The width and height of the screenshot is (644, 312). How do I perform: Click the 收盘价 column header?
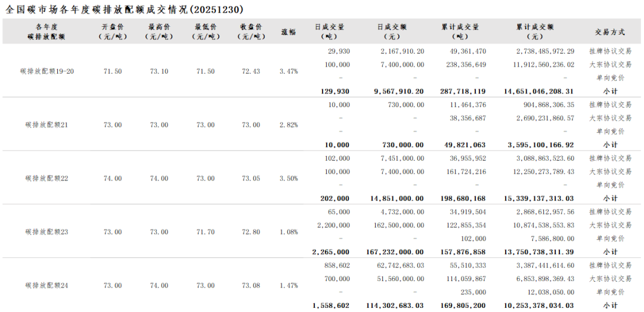[x=251, y=32]
